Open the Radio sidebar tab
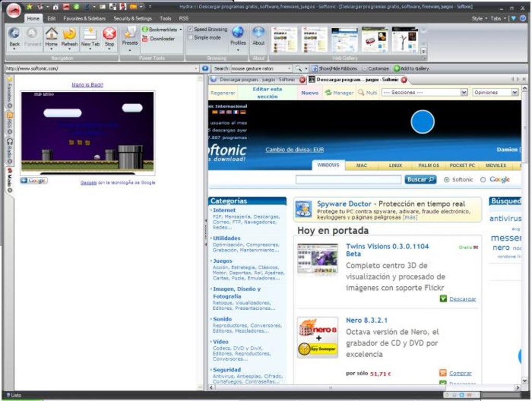The width and height of the screenshot is (532, 401). [x=9, y=151]
